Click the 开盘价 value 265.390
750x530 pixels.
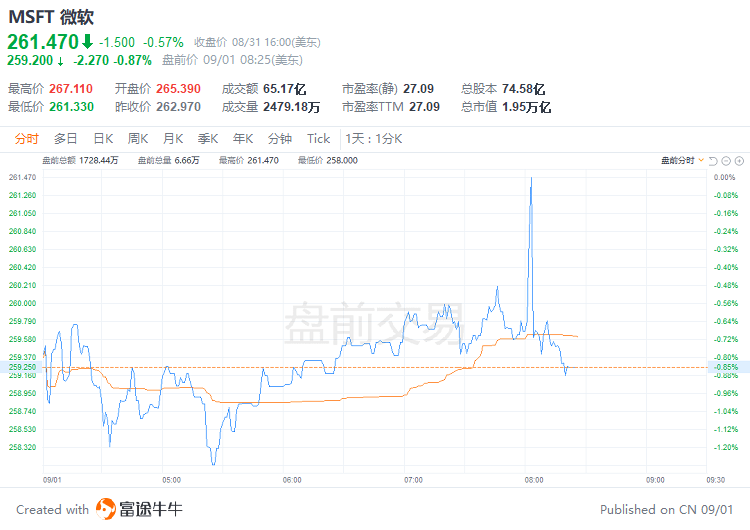(178, 88)
